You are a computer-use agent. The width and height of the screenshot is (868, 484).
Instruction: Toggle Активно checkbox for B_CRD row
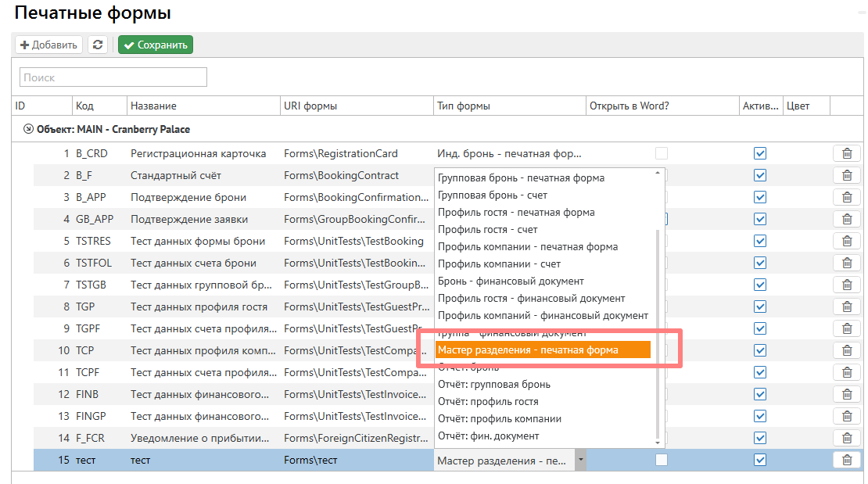click(x=759, y=154)
